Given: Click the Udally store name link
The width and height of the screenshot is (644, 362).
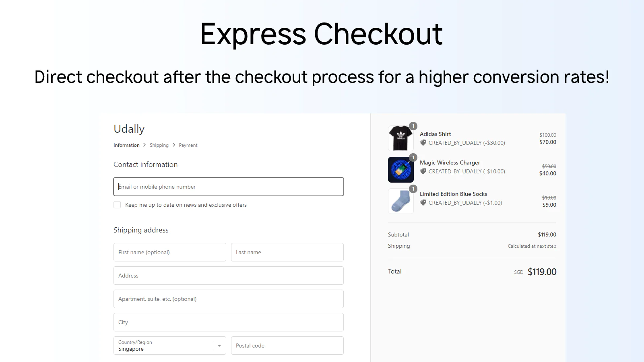Looking at the screenshot, I should (129, 129).
